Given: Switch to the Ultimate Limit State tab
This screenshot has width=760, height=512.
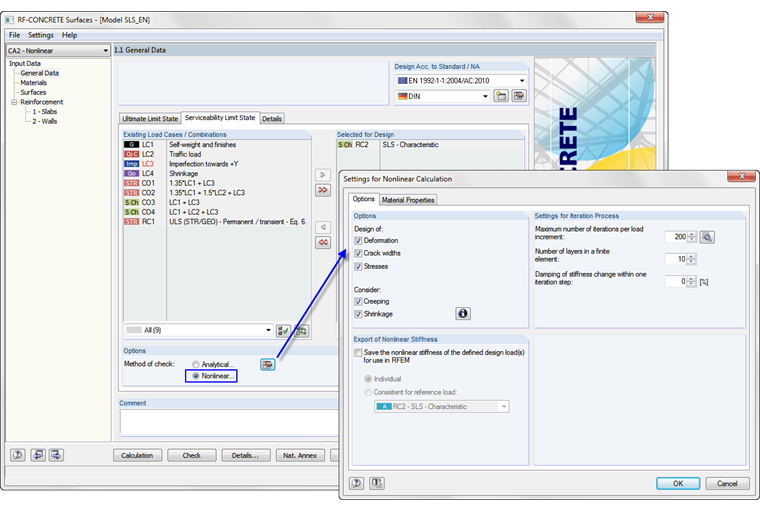Looking at the screenshot, I should coord(150,119).
